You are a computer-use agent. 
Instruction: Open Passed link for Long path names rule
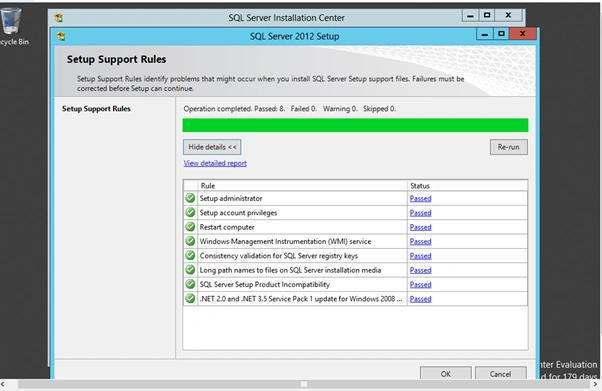click(420, 270)
